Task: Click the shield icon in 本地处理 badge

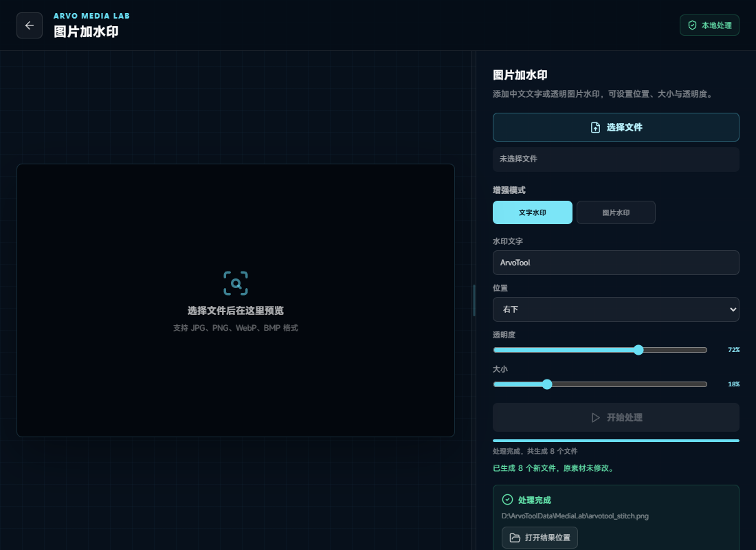Action: pos(692,25)
